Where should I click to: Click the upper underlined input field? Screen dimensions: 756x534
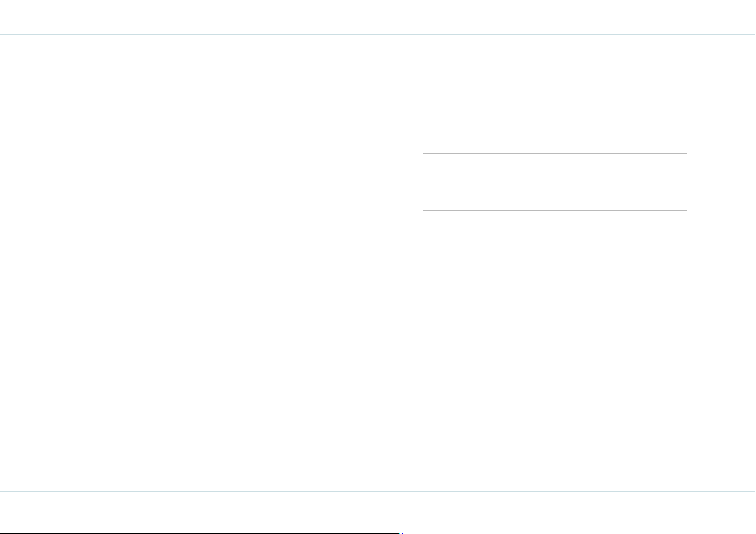(x=555, y=145)
